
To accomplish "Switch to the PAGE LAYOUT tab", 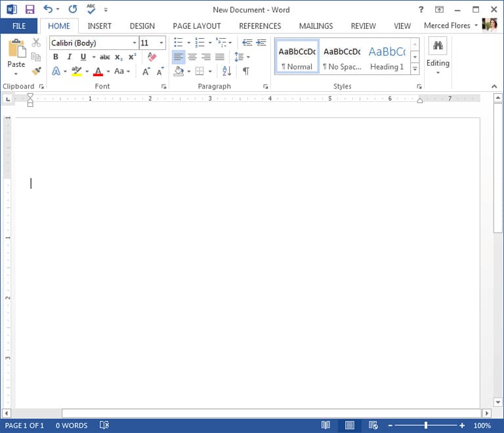I will click(x=197, y=26).
